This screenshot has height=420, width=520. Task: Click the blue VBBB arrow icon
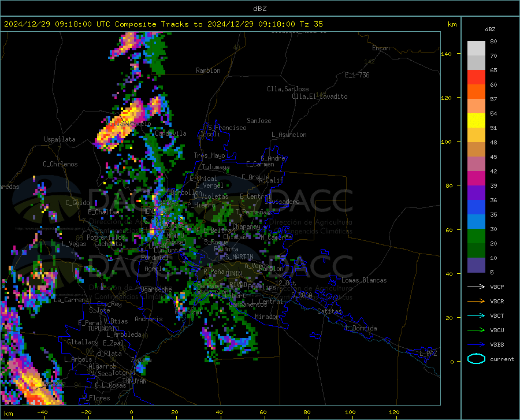click(476, 345)
